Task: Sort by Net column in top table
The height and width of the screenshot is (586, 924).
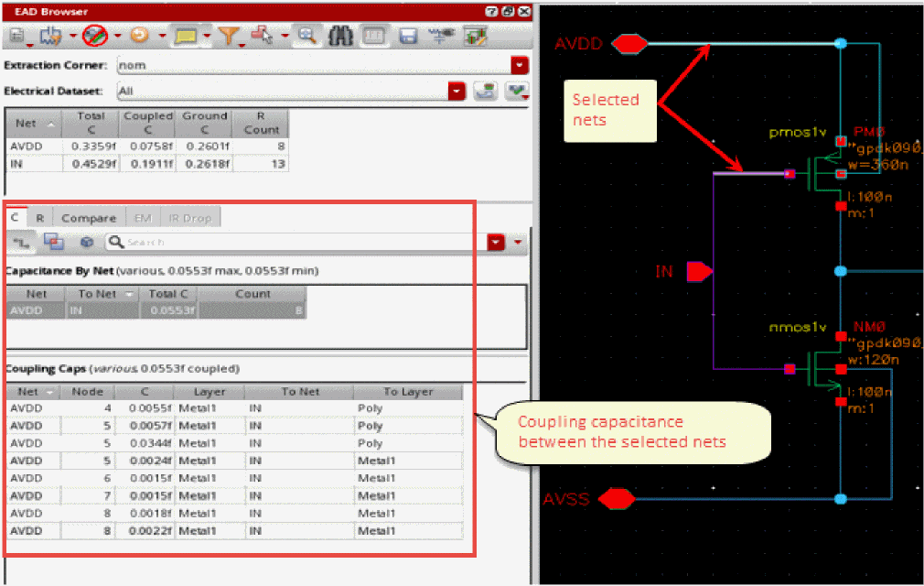Action: click(x=34, y=124)
